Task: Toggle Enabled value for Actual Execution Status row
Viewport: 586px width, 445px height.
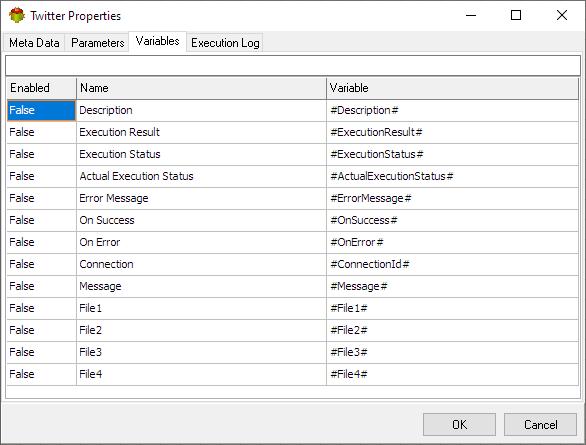Action: pos(41,177)
